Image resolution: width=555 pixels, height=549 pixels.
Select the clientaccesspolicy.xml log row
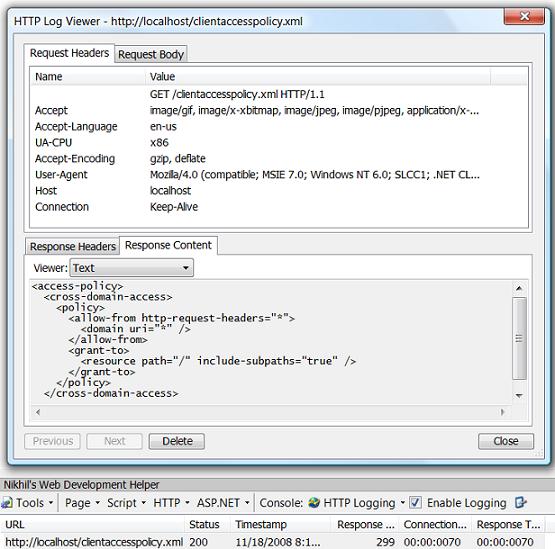[273, 542]
